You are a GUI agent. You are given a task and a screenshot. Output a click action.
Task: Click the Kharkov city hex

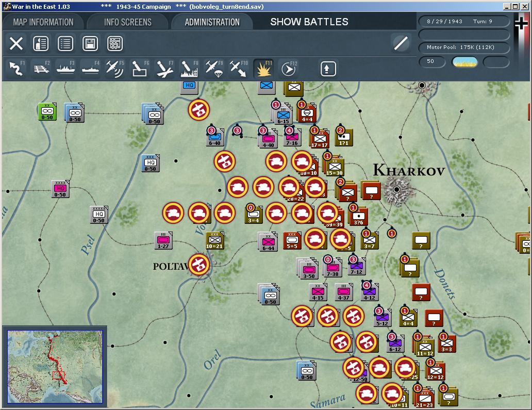click(396, 189)
